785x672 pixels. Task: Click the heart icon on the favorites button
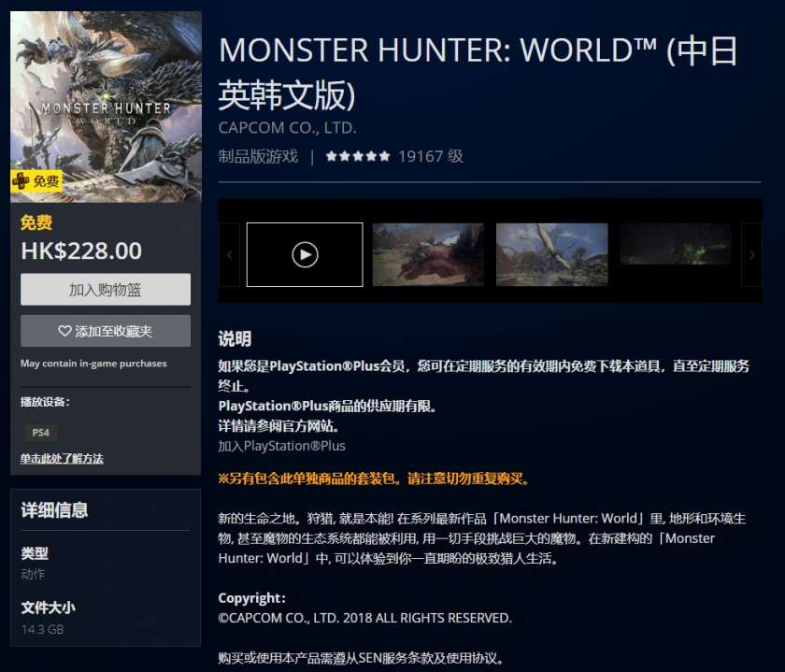tap(64, 331)
